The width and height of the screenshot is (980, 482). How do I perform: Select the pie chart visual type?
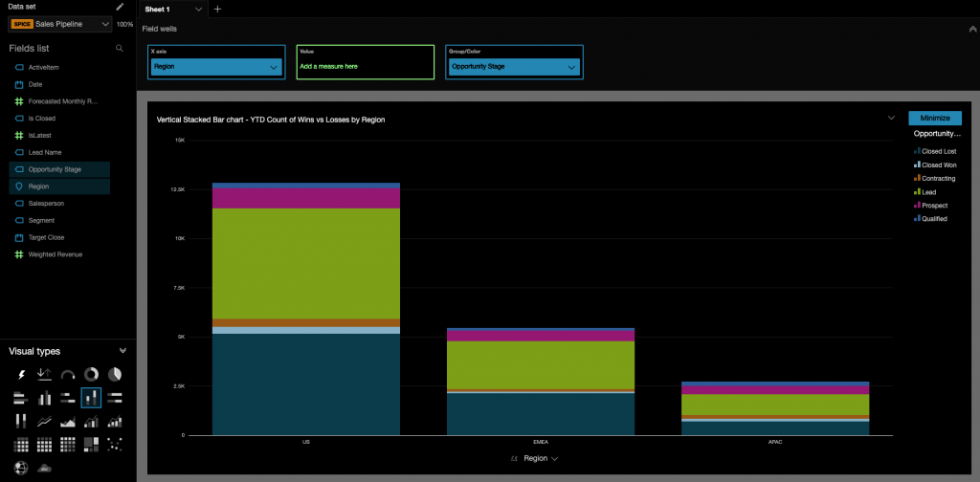[x=115, y=375]
